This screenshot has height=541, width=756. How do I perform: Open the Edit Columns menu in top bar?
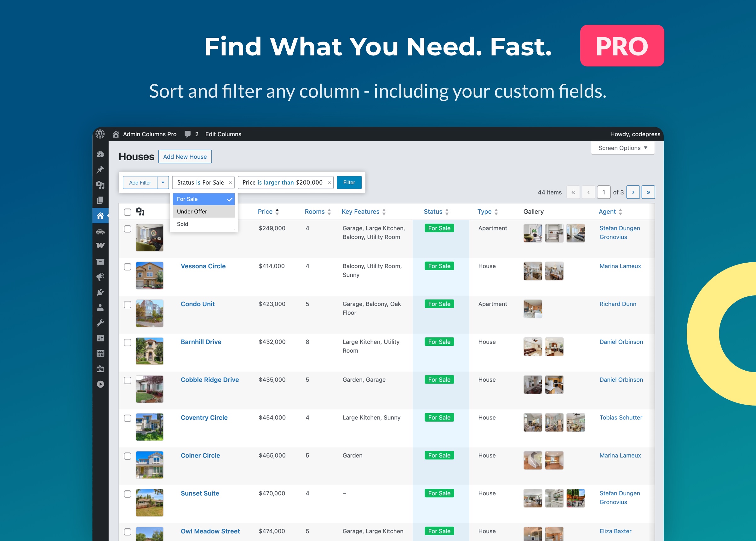tap(223, 134)
